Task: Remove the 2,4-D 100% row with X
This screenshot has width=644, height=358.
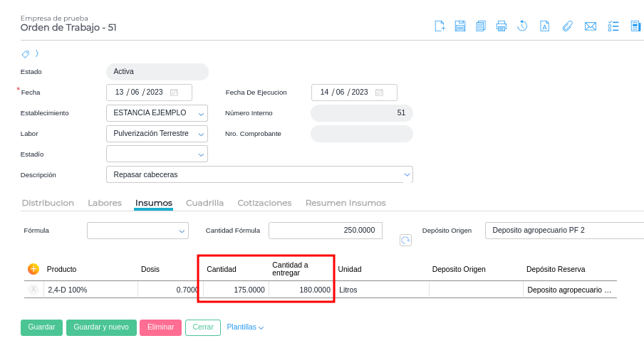Action: point(33,289)
